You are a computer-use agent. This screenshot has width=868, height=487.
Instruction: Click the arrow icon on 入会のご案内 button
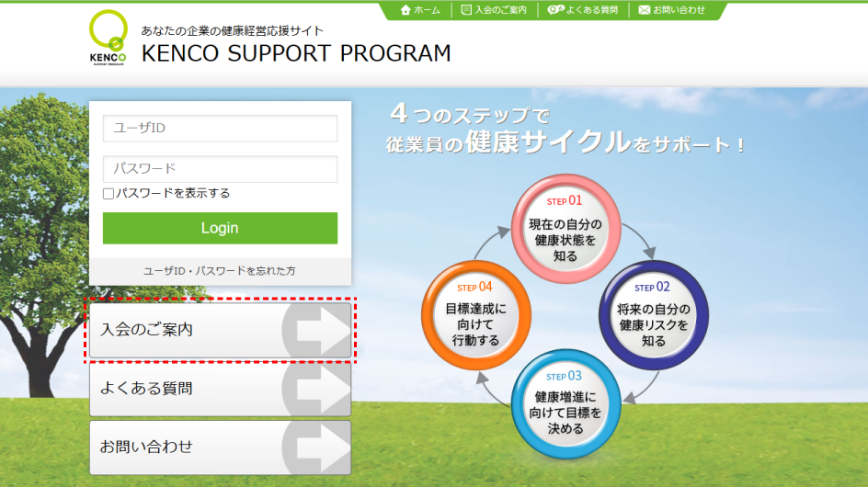pos(316,331)
